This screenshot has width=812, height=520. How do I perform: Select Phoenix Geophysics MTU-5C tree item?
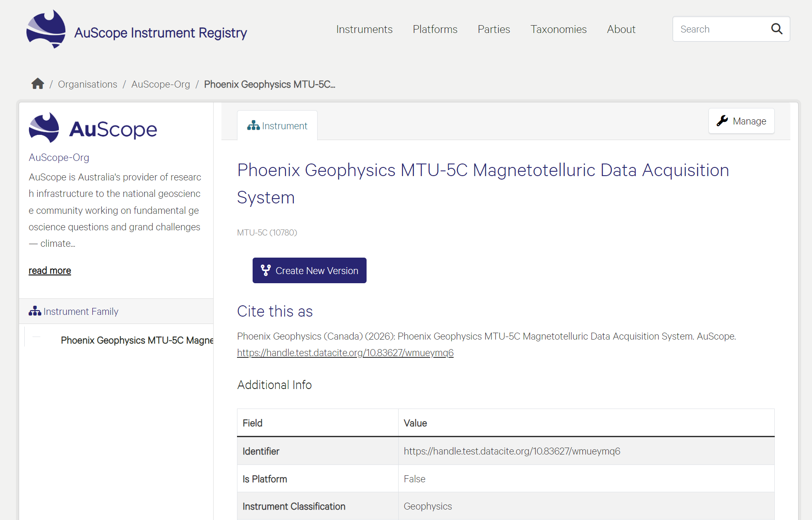(137, 340)
